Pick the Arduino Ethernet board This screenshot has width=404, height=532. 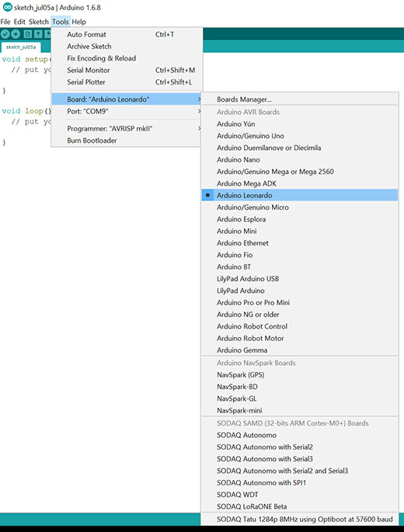300,243
